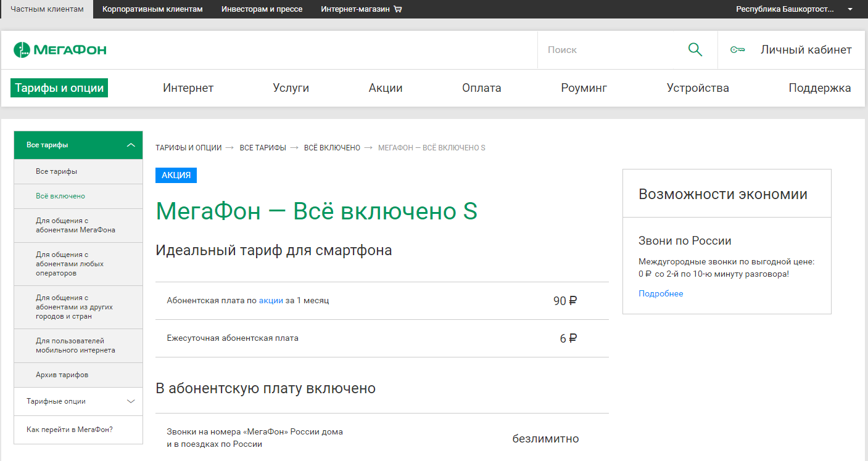This screenshot has height=461, width=868.
Task: Click Идеальный тариф для смартфона subtitle
Action: (274, 251)
